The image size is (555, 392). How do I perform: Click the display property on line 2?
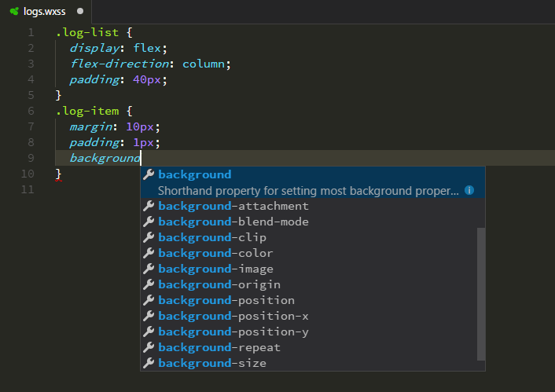[x=94, y=48]
